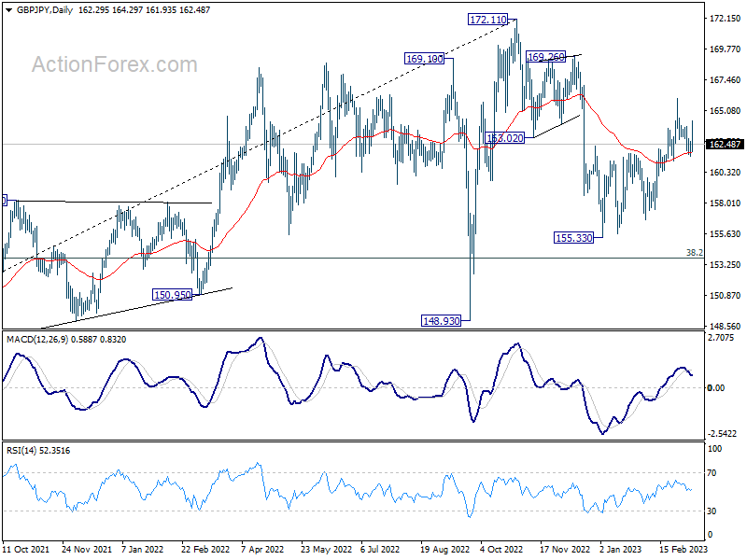
Task: Select the 150.950 price label
Action: pos(172,295)
